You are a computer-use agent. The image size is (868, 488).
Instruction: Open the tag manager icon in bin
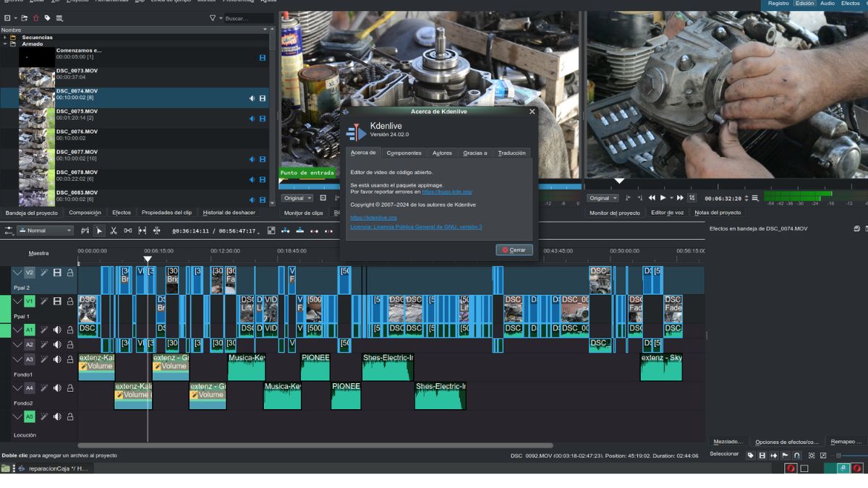(48, 18)
